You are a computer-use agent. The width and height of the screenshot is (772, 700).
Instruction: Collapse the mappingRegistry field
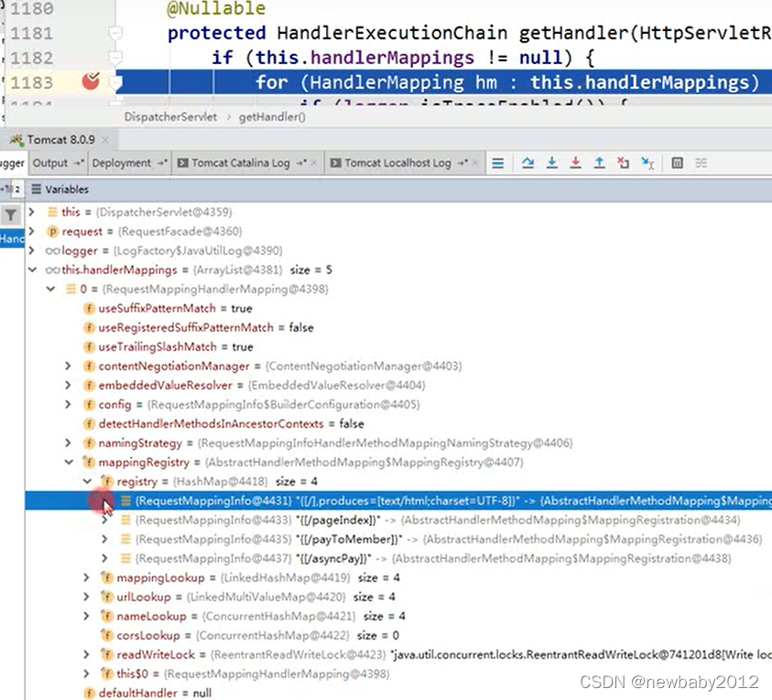click(69, 462)
